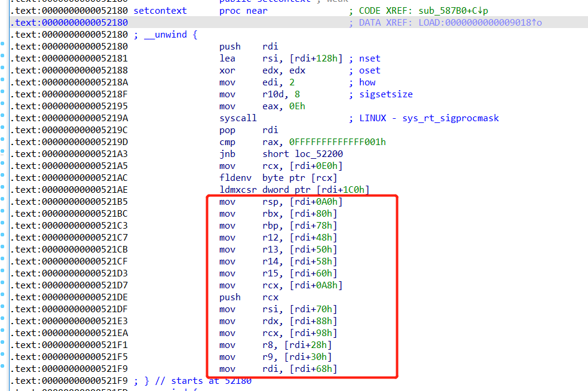Jump to loc_52200 in jnb instruction
Viewport: 588px width, 391px height.
(x=318, y=154)
